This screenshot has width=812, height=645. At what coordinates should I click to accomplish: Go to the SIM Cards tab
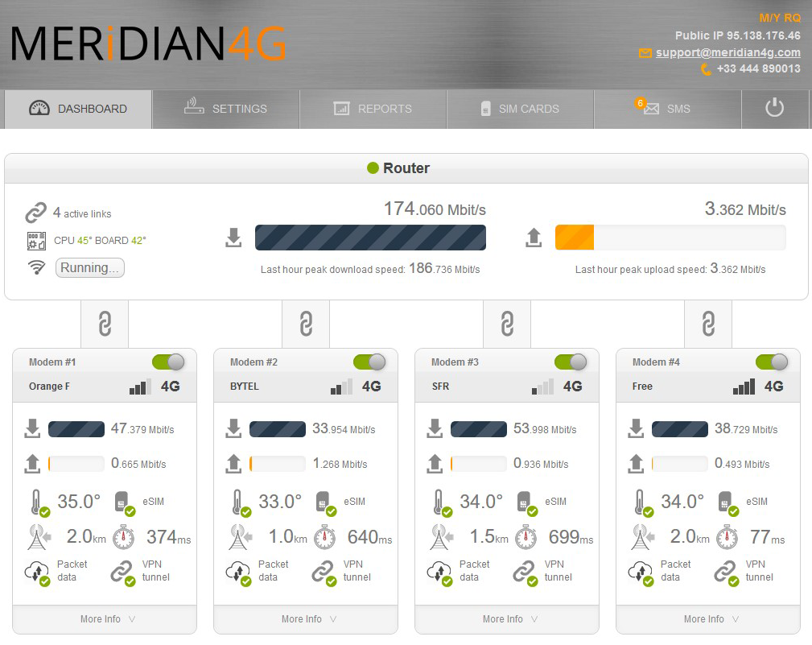[x=521, y=109]
